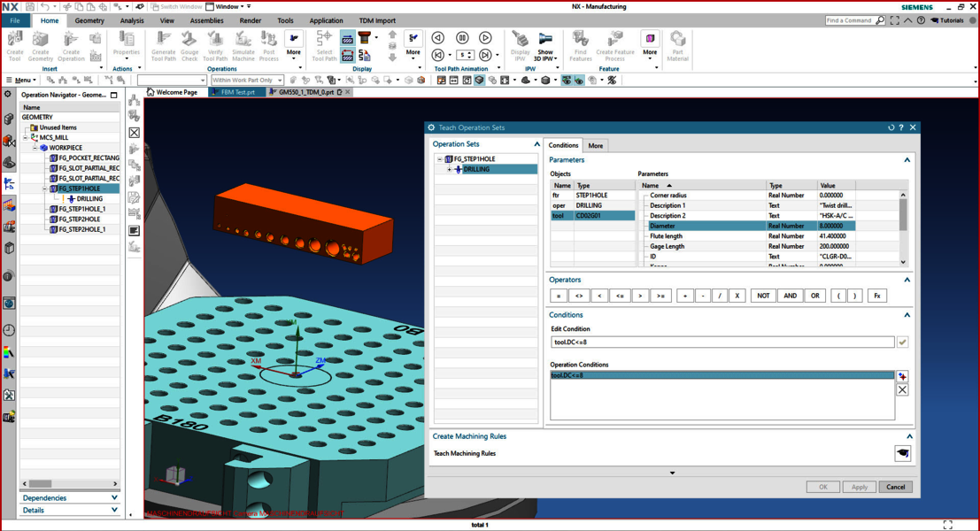Click the Edit Condition input field
The width and height of the screenshot is (980, 531).
[722, 342]
